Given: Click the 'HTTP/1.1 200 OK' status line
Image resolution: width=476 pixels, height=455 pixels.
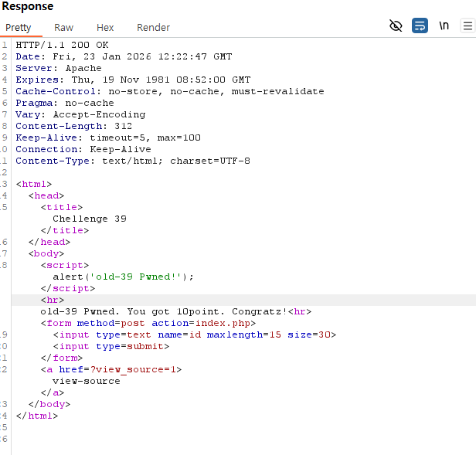Looking at the screenshot, I should click(62, 45).
